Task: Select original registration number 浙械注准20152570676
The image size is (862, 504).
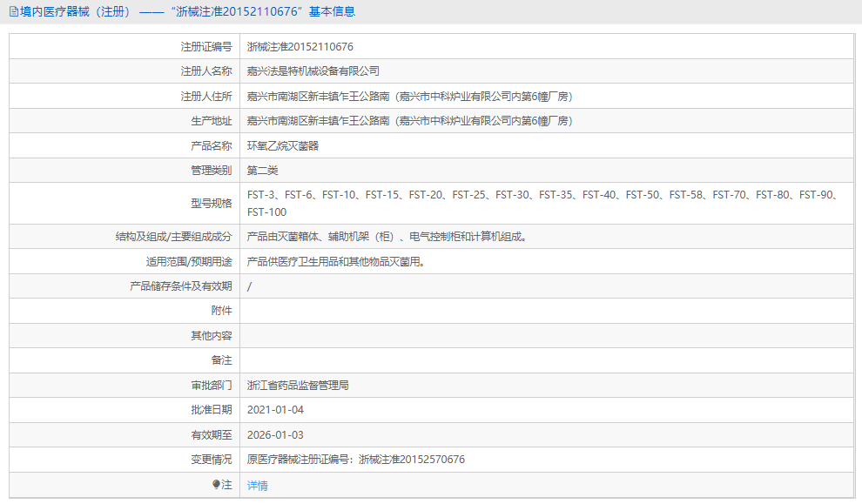Action: tap(412, 460)
